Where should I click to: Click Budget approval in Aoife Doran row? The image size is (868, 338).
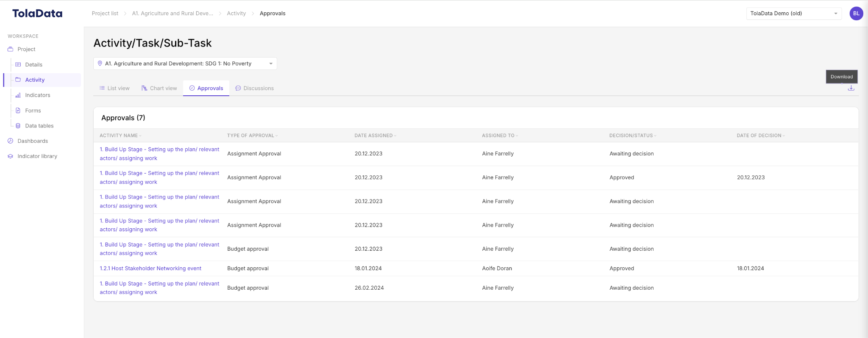point(248,269)
